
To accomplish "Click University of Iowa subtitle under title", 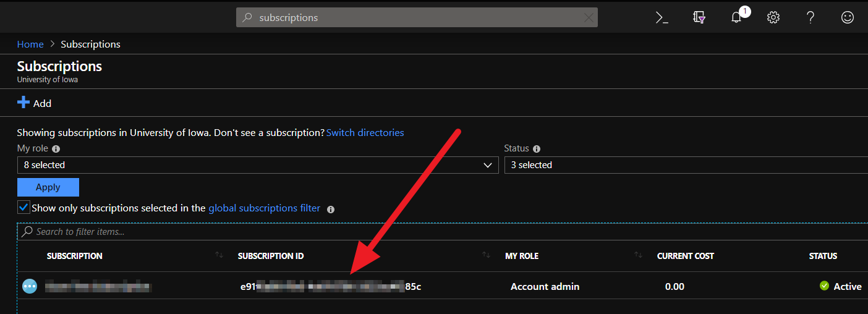I will point(47,80).
